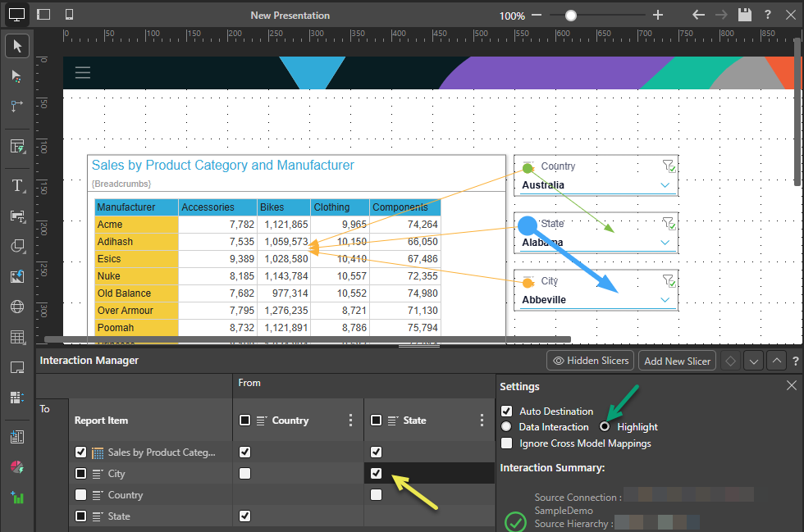Image resolution: width=804 pixels, height=532 pixels.
Task: Expand Interaction Manager with up chevron
Action: coord(777,361)
